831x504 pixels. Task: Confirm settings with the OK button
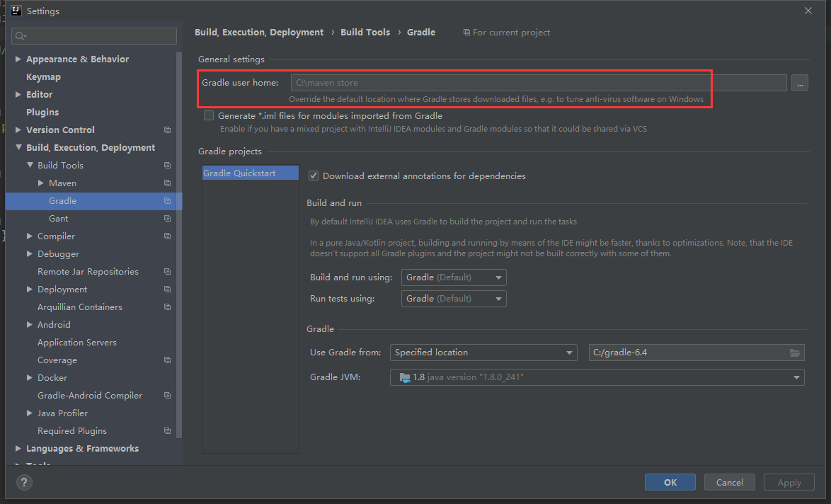(x=670, y=482)
